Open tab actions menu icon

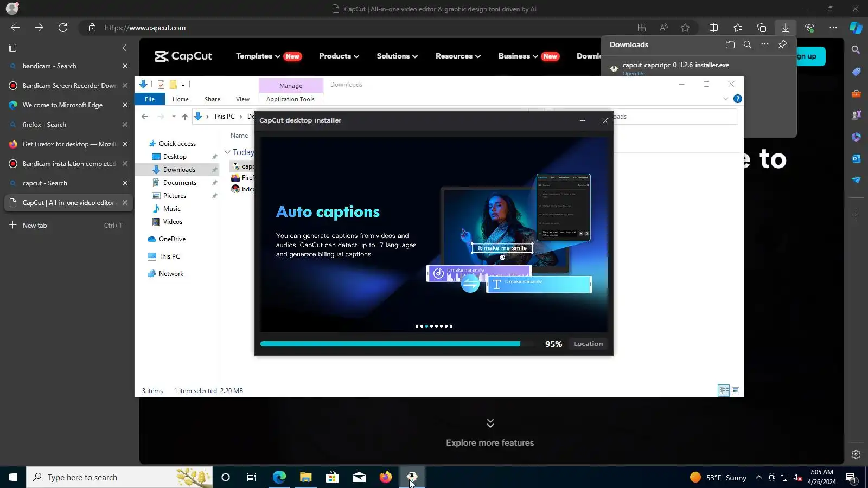coord(12,48)
